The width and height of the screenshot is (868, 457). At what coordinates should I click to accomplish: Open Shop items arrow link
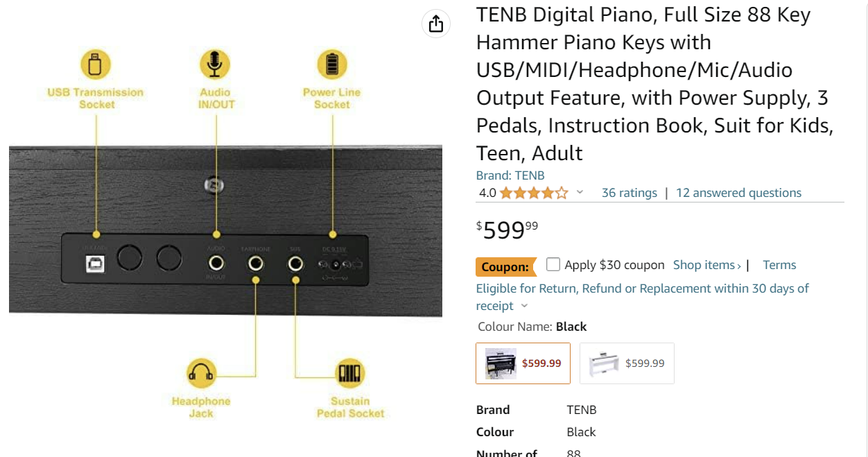tap(707, 265)
